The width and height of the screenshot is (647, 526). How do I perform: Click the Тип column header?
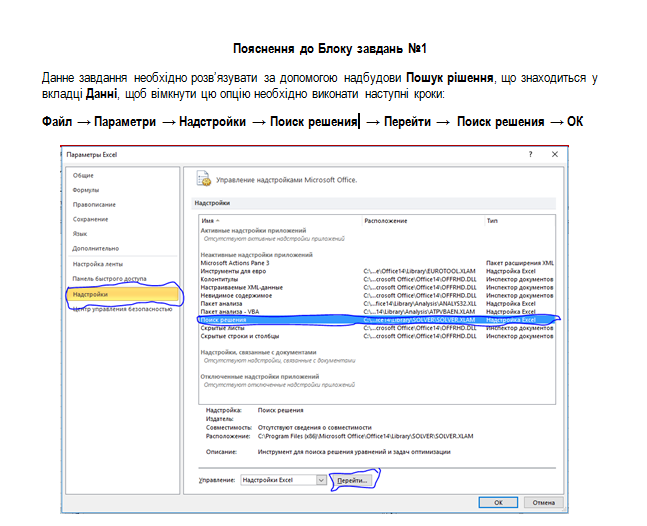(x=492, y=220)
